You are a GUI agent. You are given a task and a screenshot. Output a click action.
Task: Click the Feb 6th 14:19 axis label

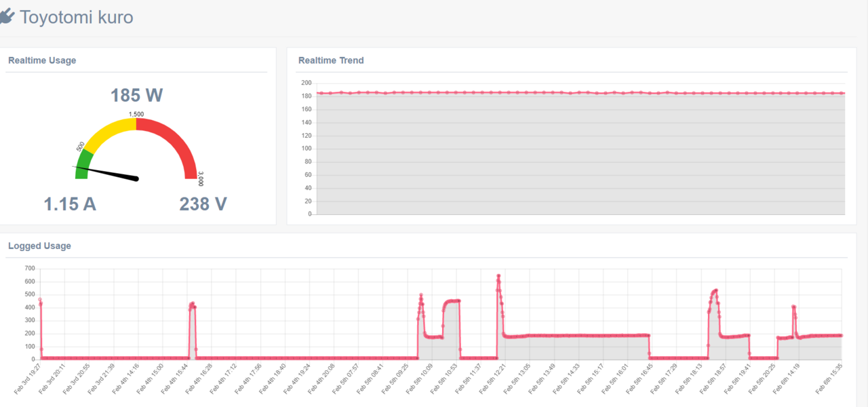point(785,379)
